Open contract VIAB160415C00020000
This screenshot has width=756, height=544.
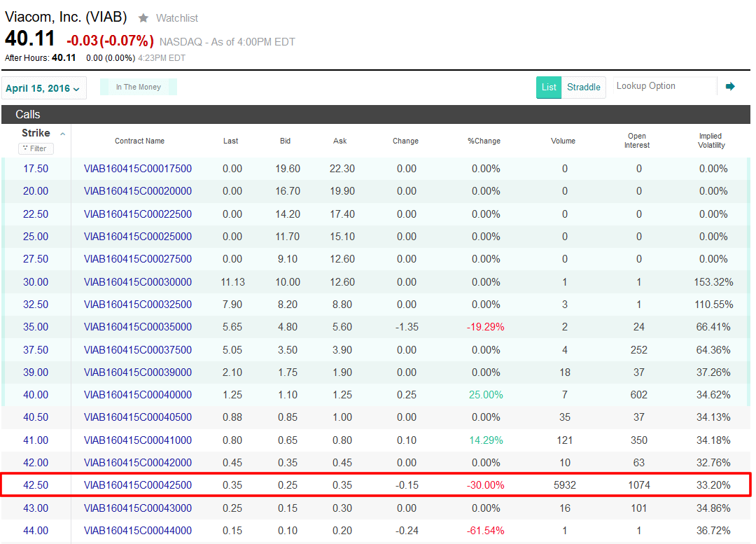138,191
